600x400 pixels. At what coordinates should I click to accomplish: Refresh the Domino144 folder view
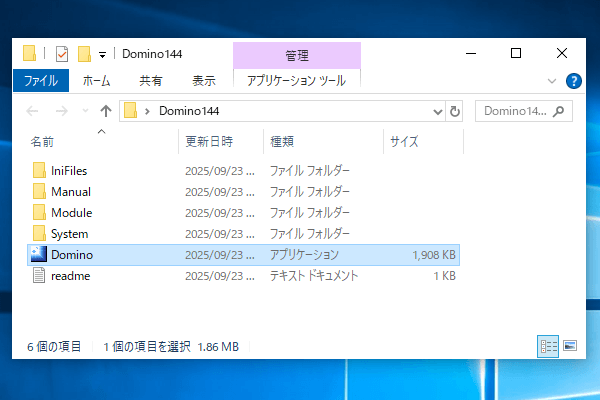pos(456,111)
